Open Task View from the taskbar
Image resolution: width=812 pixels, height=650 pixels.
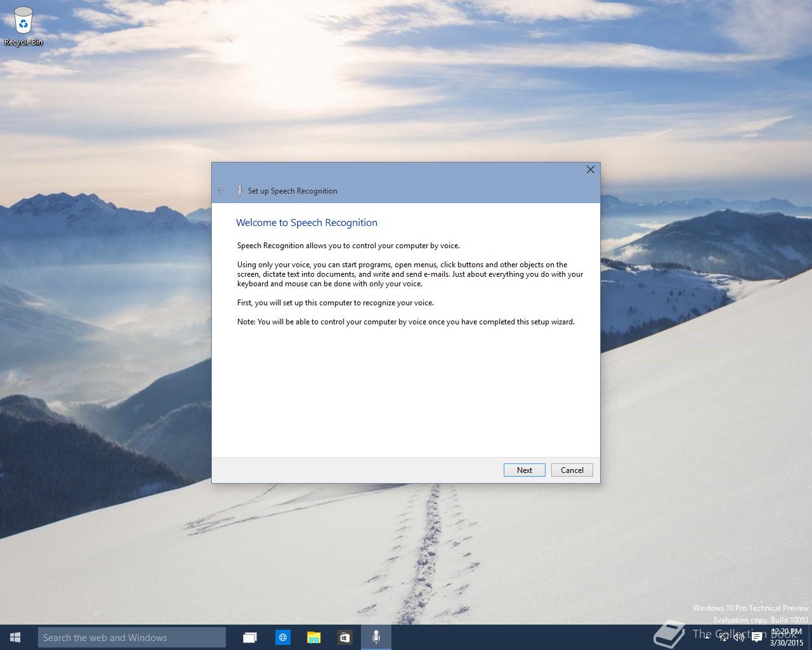click(x=250, y=637)
